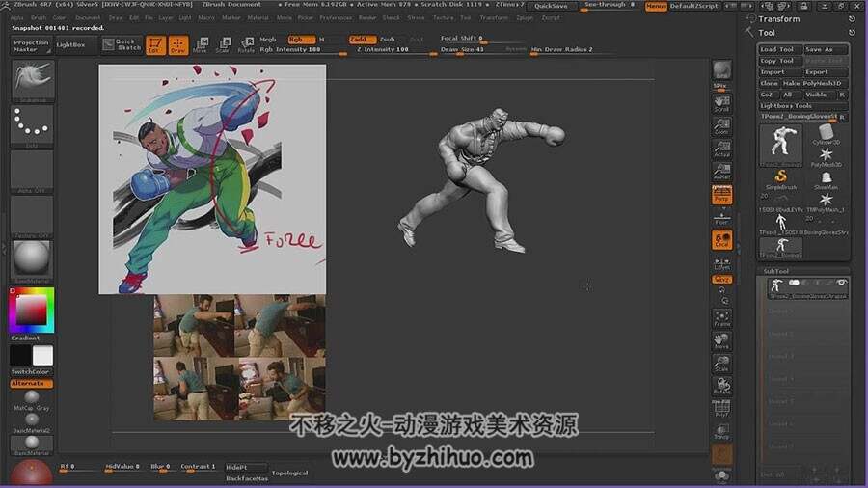Select the Cylinder3D tool thumbnail
The width and height of the screenshot is (868, 488).
826,134
